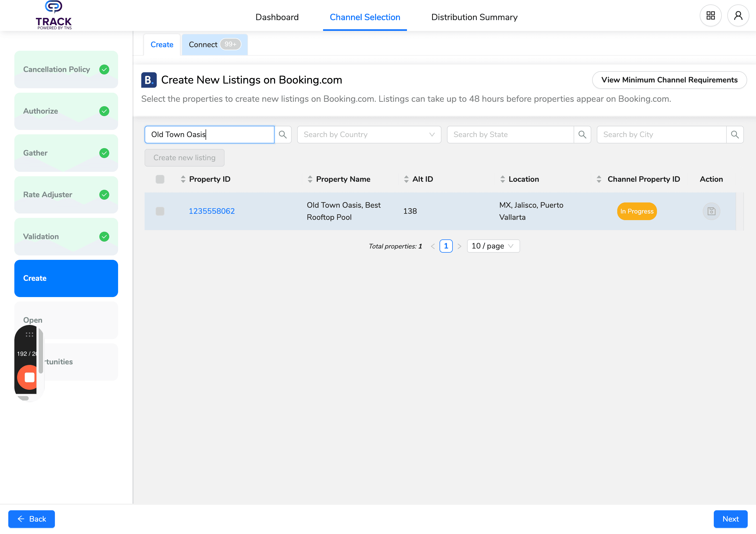Click the Search by City field

click(x=662, y=135)
